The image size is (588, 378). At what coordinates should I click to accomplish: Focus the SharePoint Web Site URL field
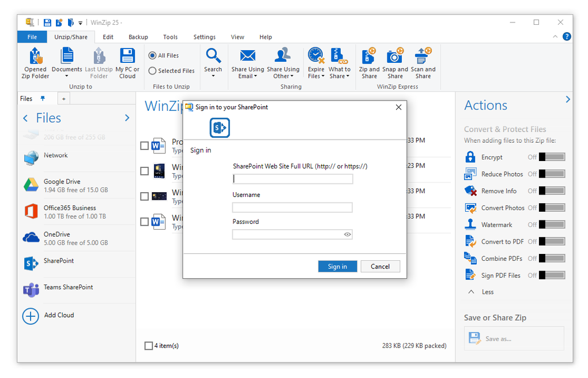click(x=292, y=179)
